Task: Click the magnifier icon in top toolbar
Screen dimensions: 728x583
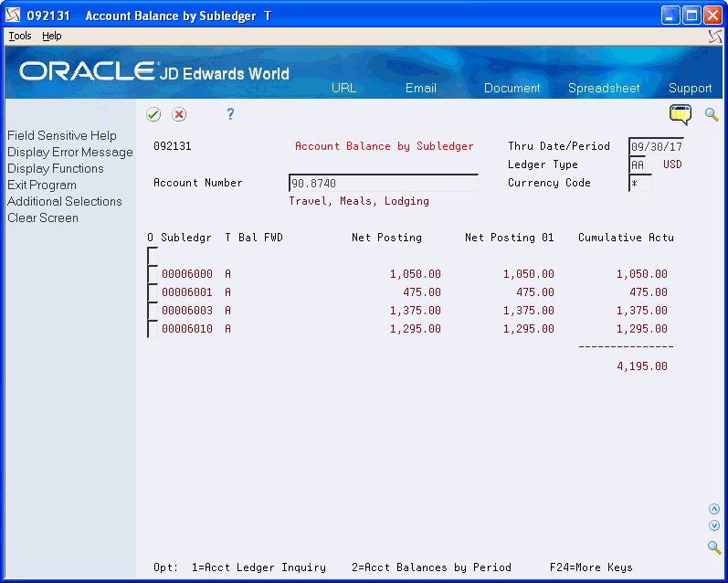Action: pos(712,114)
